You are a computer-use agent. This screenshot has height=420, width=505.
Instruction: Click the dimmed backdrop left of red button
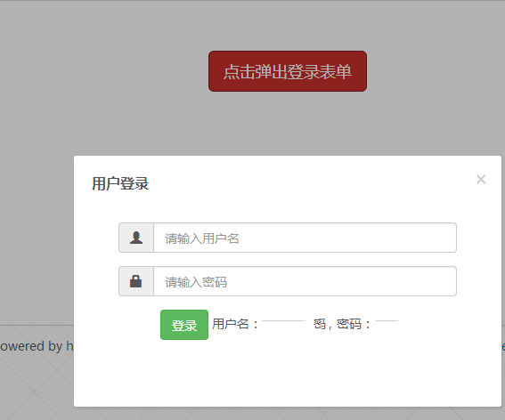point(103,71)
